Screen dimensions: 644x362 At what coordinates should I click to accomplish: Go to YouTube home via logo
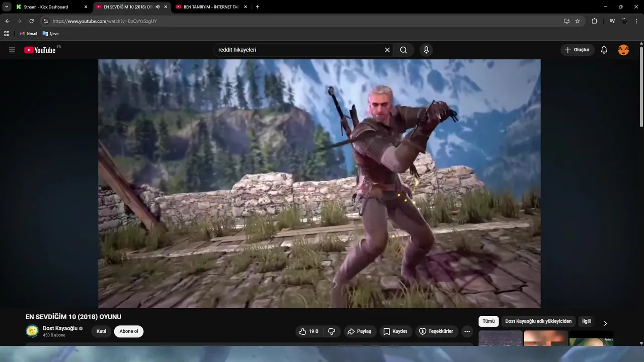point(40,50)
